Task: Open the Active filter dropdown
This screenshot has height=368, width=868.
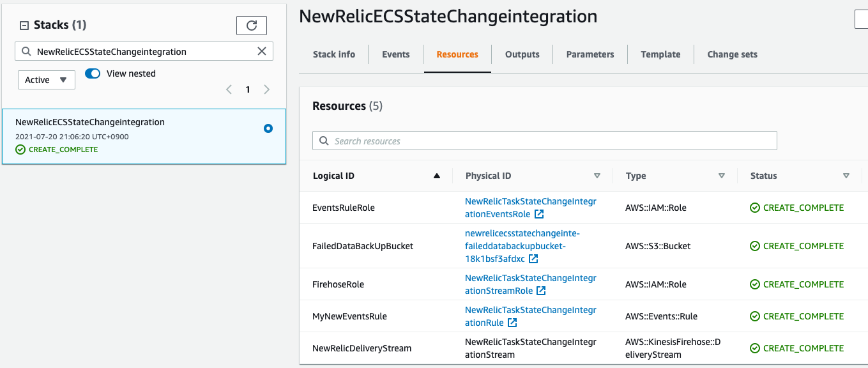Action: click(47, 80)
